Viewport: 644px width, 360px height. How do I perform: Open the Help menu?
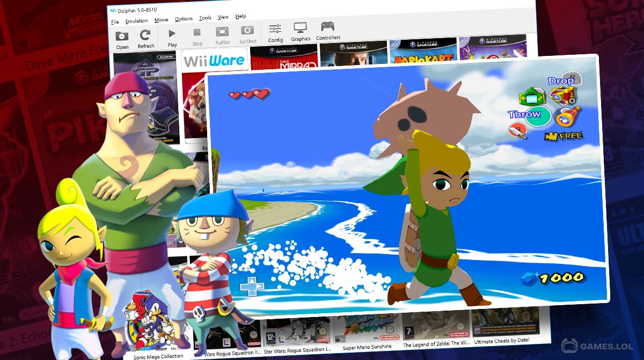point(240,16)
